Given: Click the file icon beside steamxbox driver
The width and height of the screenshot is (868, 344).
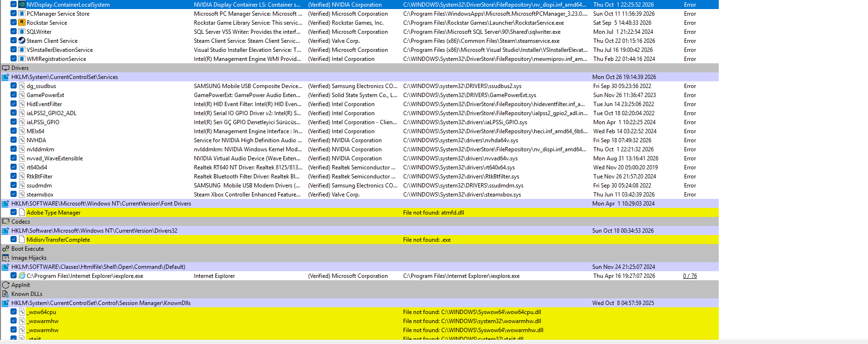Looking at the screenshot, I should 22,194.
